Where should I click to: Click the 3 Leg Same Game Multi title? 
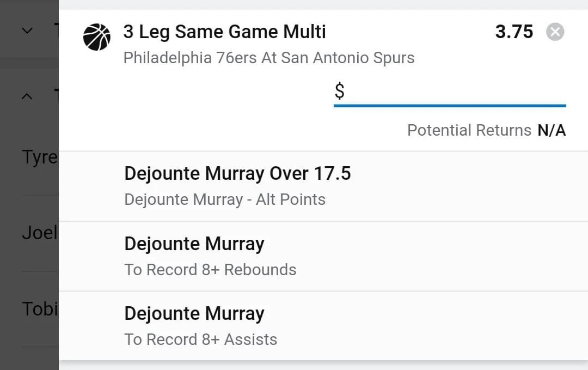224,32
